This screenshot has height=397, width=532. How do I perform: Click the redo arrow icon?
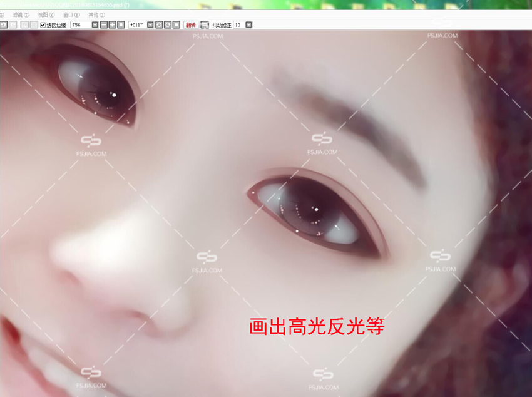point(13,25)
